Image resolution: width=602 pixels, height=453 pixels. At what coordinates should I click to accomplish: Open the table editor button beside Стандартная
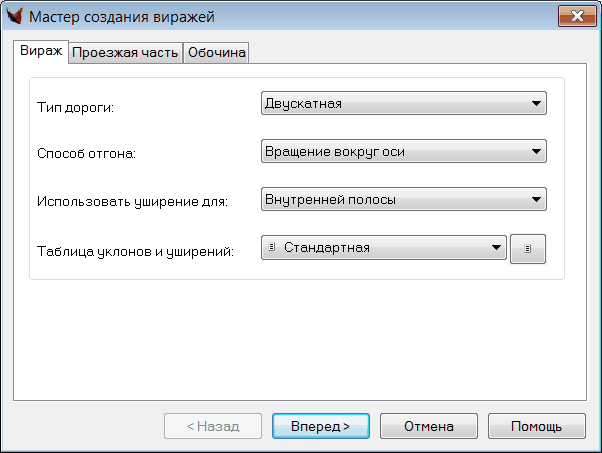tap(529, 249)
